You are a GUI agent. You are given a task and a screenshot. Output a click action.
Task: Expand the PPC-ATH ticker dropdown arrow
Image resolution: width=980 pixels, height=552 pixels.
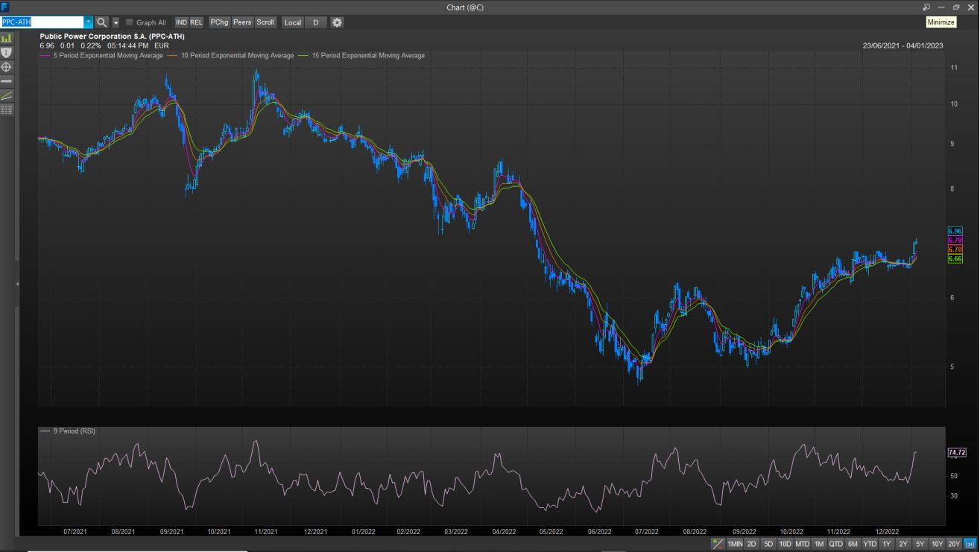(x=89, y=22)
